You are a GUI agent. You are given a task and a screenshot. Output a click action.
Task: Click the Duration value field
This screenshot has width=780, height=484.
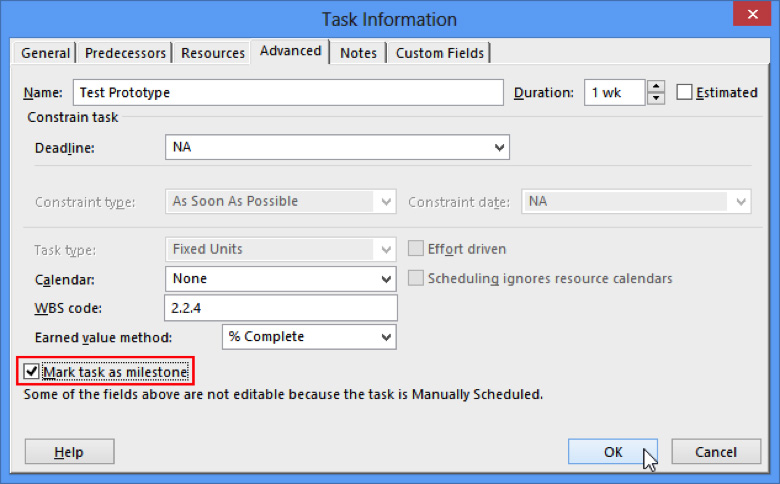613,93
